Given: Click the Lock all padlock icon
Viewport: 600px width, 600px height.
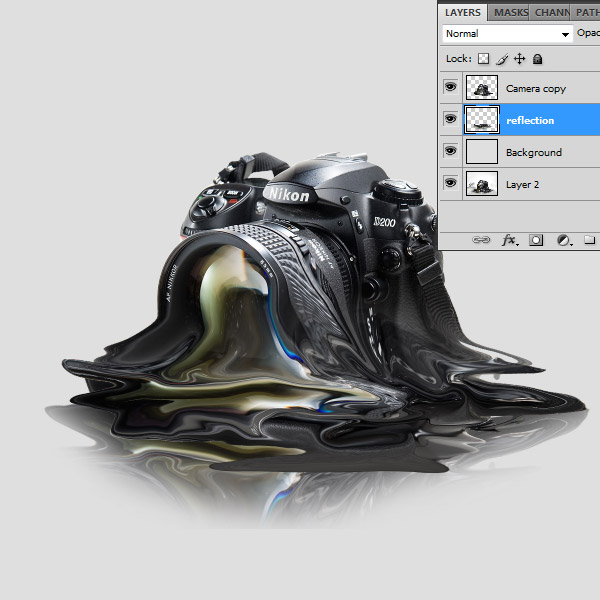Looking at the screenshot, I should point(538,59).
